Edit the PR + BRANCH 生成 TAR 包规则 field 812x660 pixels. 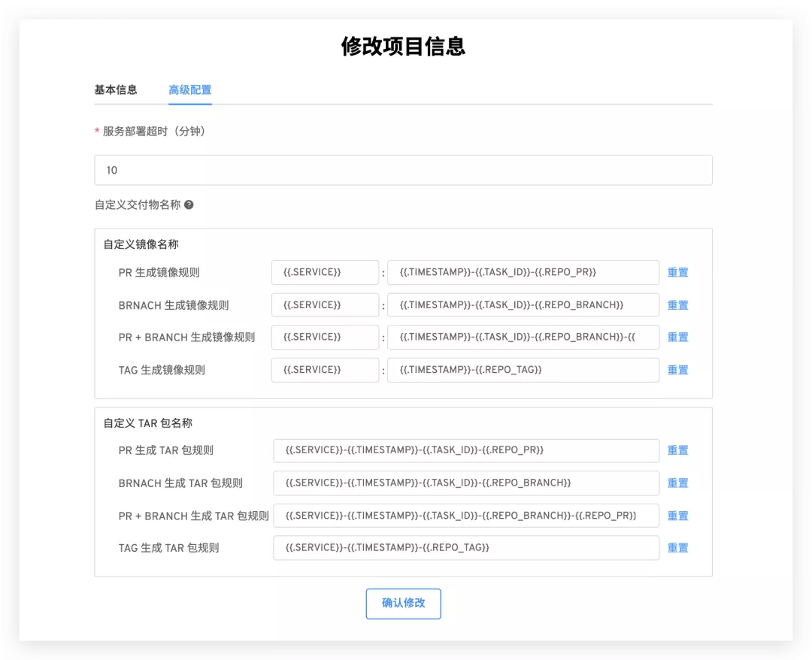click(466, 516)
